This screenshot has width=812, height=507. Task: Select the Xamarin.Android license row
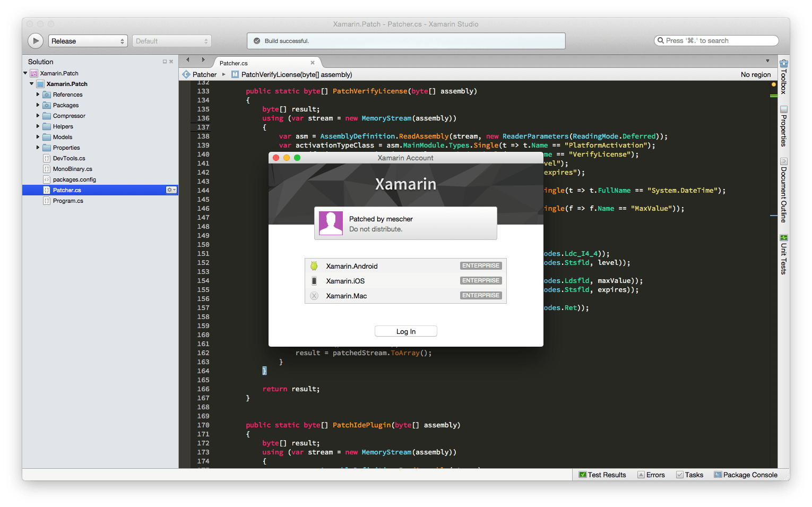point(406,266)
